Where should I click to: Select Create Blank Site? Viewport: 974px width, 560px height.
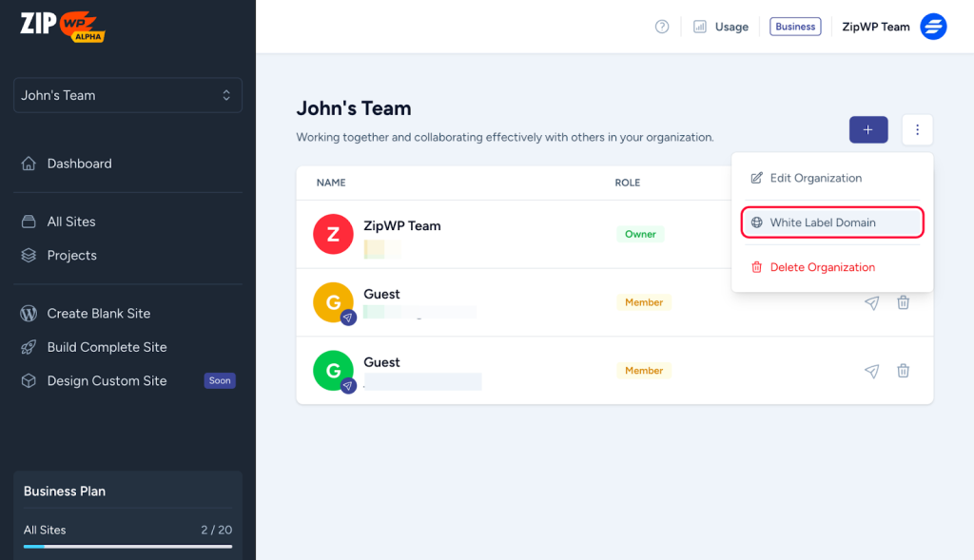pos(98,314)
